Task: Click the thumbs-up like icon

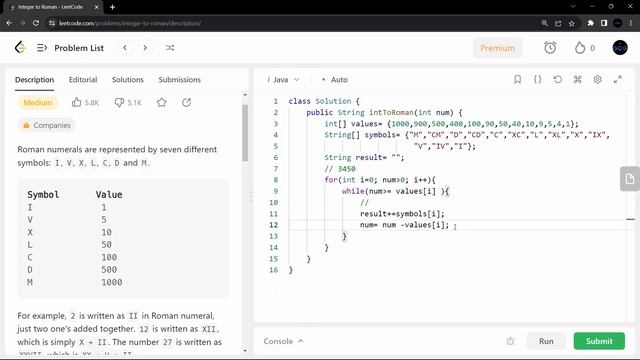Action: tap(76, 102)
